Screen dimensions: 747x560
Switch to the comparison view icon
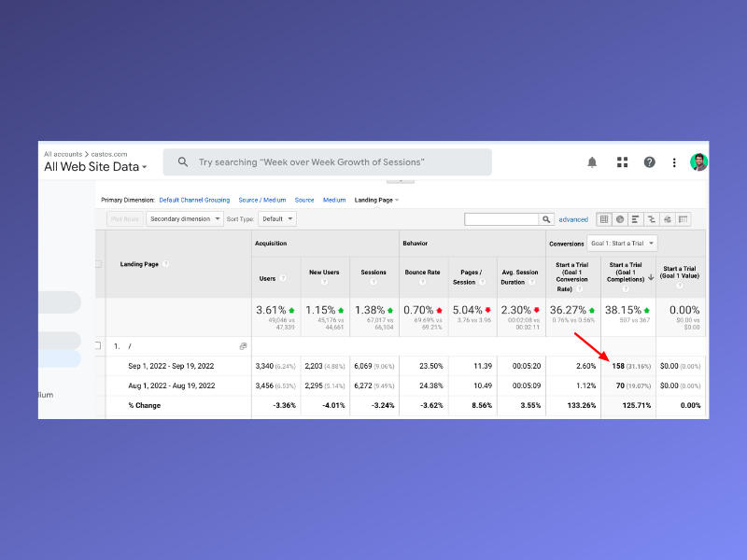click(x=652, y=219)
